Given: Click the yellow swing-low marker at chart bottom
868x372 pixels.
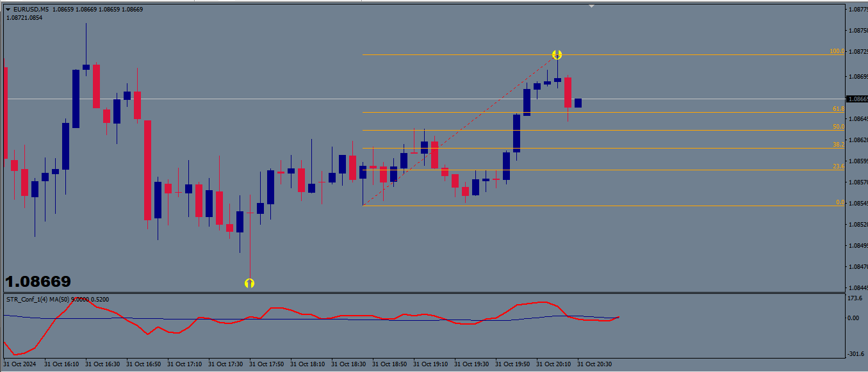Looking at the screenshot, I should point(250,283).
